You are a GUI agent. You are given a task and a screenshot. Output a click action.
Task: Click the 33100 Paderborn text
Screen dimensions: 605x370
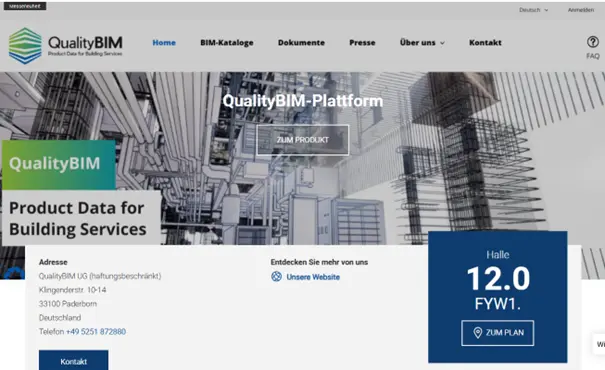click(x=68, y=304)
